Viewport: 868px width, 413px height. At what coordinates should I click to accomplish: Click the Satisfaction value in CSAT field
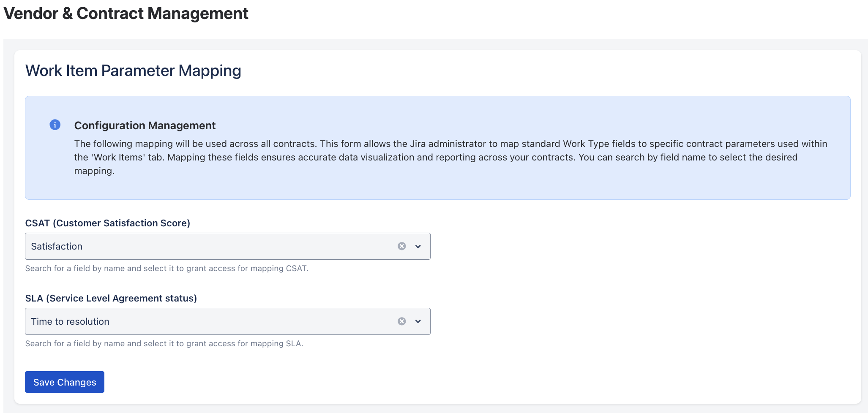57,246
